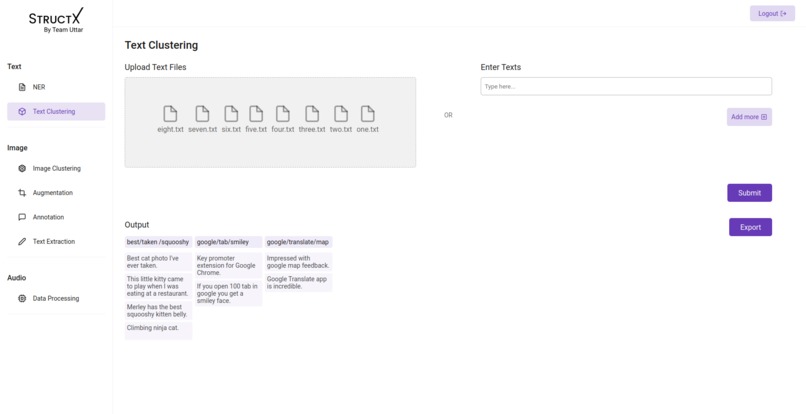806x414 pixels.
Task: Click the Annotation speech bubble icon
Action: pyautogui.click(x=22, y=217)
